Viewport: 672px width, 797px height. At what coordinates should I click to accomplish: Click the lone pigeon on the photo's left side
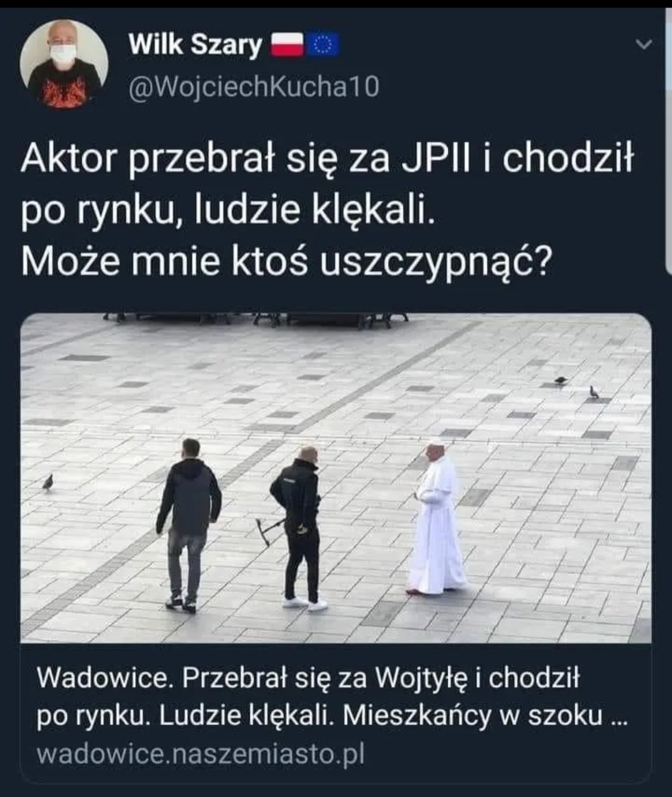(x=47, y=482)
